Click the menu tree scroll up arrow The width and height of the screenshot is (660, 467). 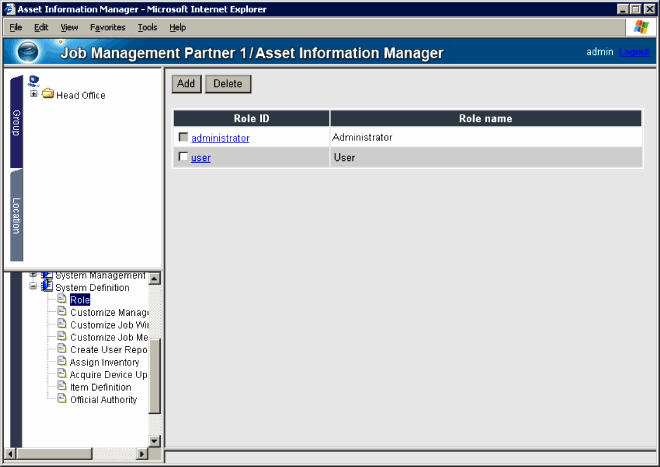point(154,278)
